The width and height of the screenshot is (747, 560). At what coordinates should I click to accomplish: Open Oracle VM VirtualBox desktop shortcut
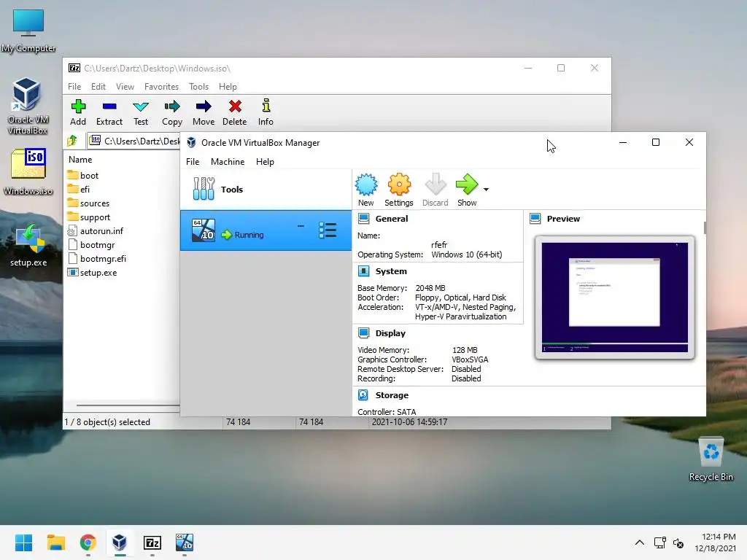[27, 106]
